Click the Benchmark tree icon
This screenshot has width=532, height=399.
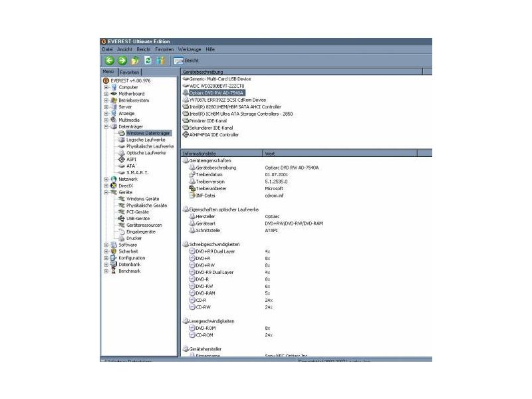[114, 271]
